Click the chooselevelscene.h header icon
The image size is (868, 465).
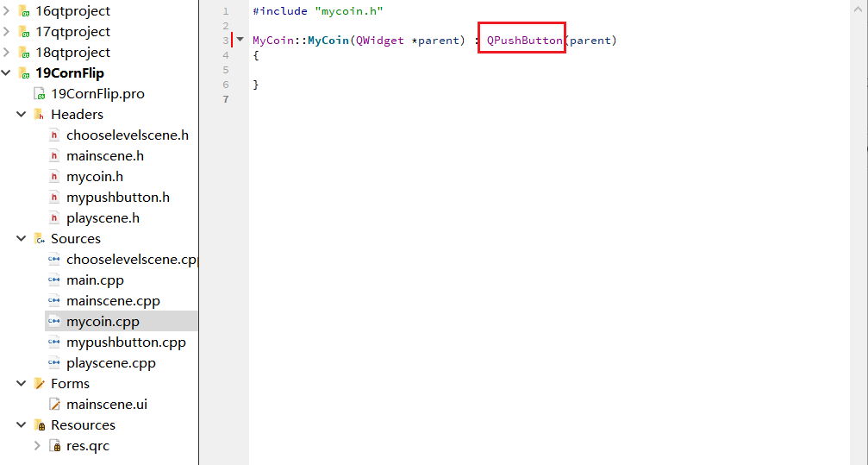pyautogui.click(x=54, y=135)
